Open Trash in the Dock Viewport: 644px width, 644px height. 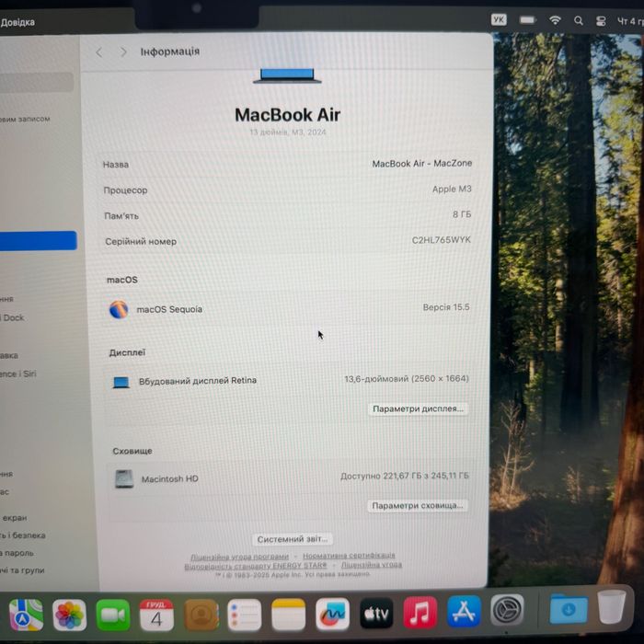611,606
